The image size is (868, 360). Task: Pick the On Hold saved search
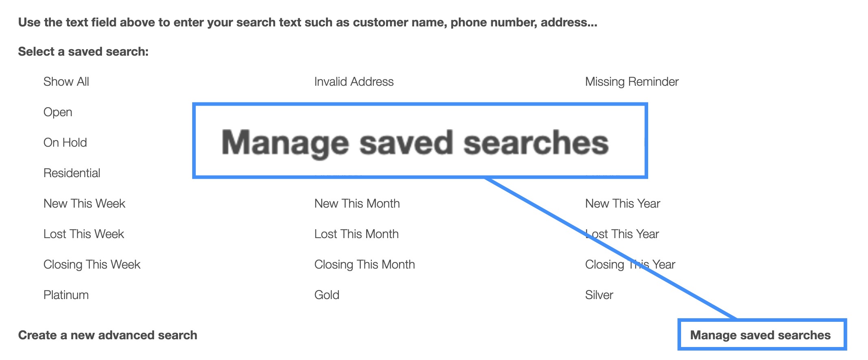tap(65, 143)
